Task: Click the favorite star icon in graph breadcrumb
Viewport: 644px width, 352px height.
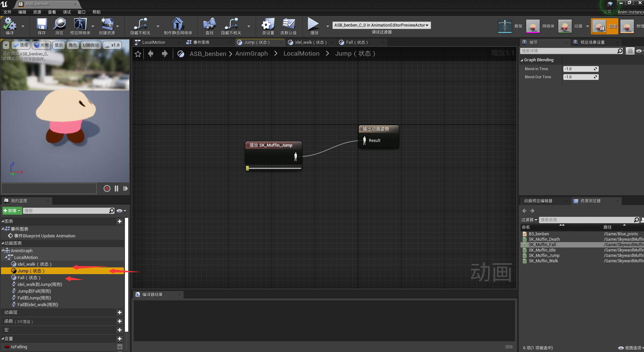Action: 138,54
